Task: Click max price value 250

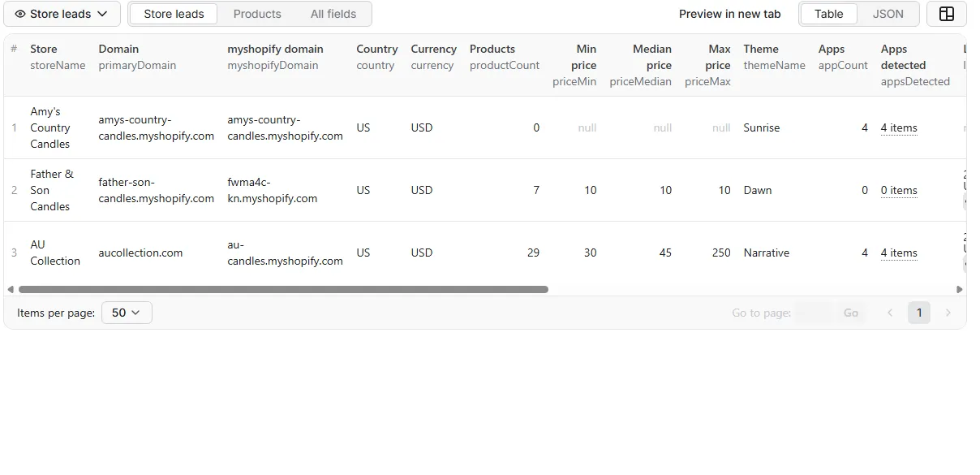Action: 721,253
